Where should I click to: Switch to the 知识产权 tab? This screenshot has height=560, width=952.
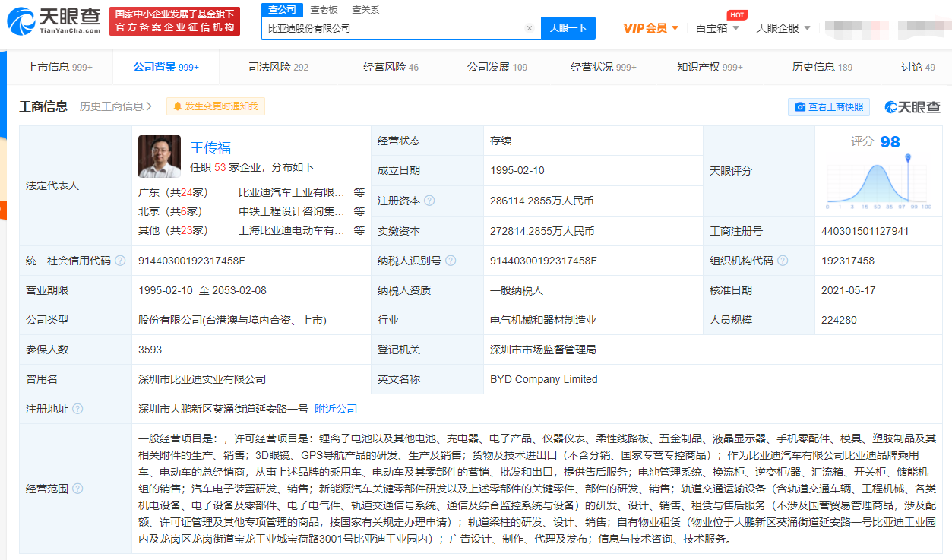(x=710, y=67)
